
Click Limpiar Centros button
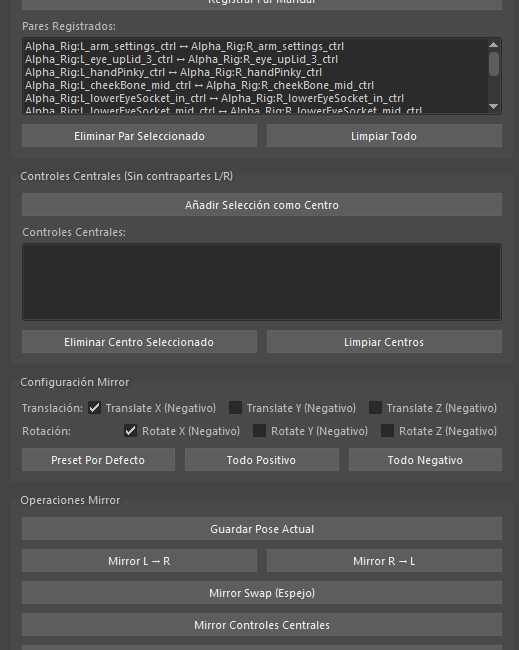point(384,342)
